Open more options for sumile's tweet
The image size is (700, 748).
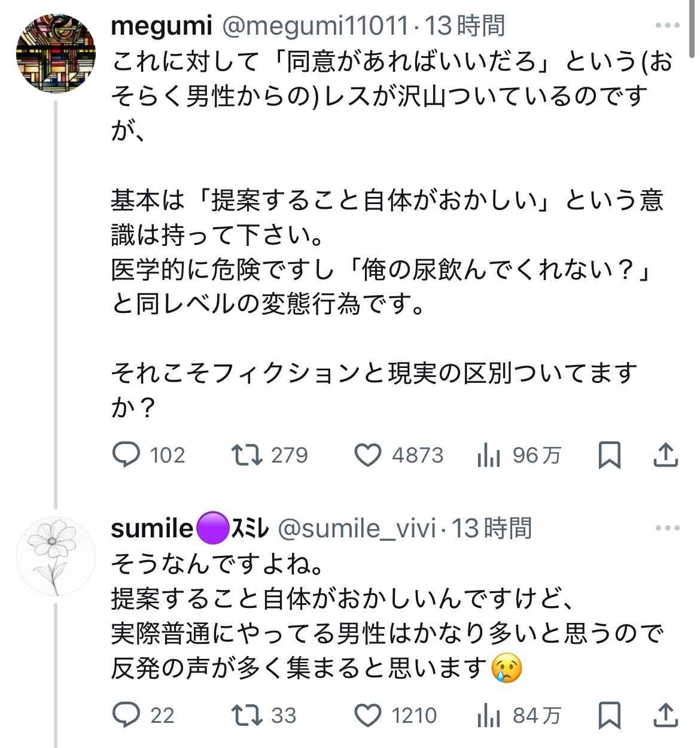tap(667, 528)
